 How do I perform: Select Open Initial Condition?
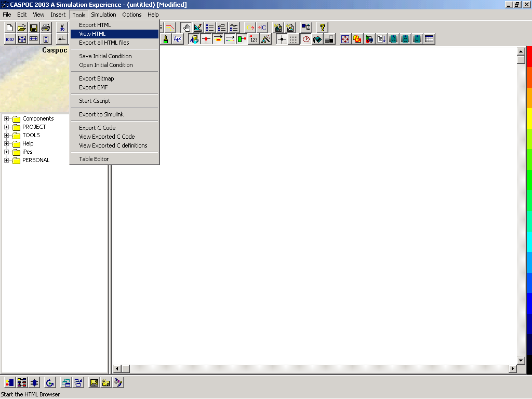114,65
